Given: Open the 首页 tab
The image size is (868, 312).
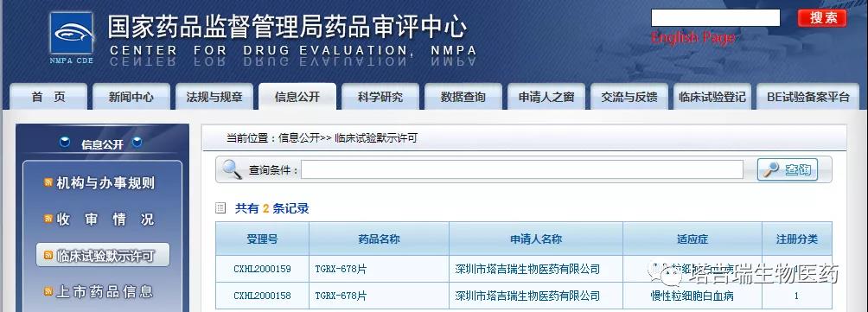Looking at the screenshot, I should (x=48, y=97).
